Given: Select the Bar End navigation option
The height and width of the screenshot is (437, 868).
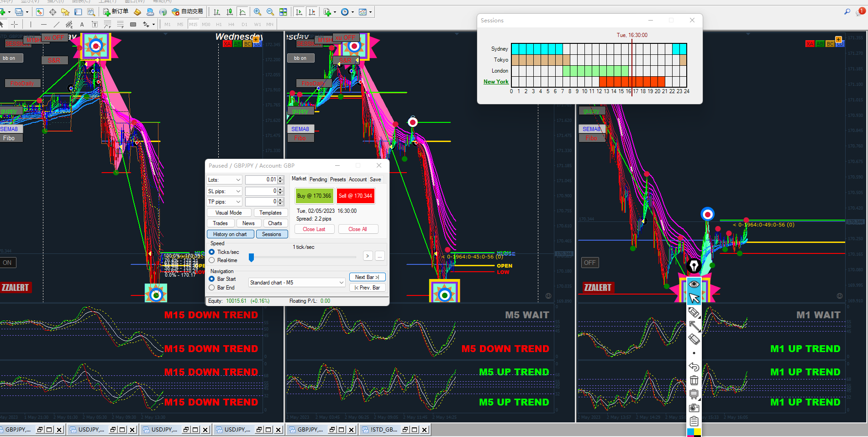Looking at the screenshot, I should pos(212,288).
